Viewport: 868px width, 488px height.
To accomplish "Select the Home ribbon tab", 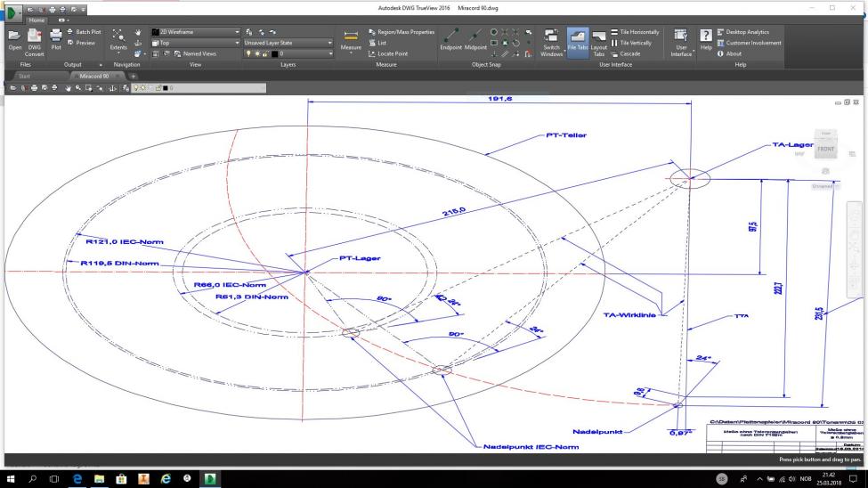I will (38, 18).
